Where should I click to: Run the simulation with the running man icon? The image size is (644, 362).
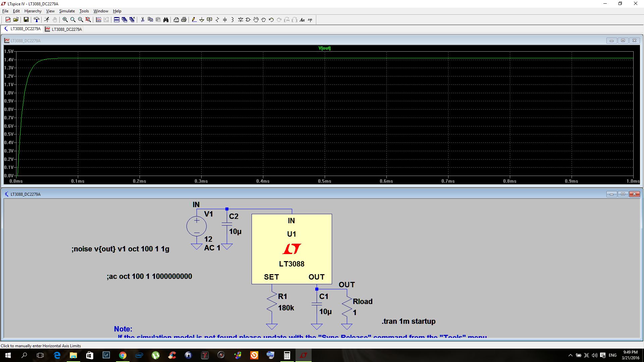tap(47, 20)
